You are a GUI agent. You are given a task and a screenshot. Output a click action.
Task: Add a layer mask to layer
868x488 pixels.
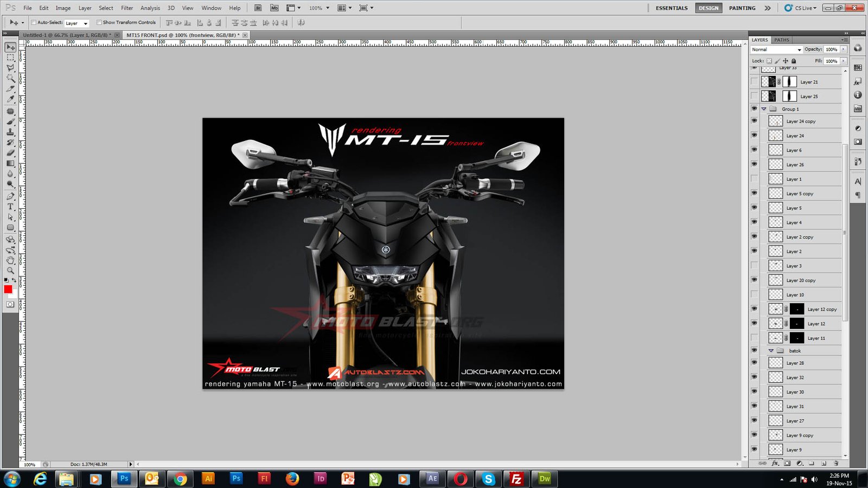click(787, 463)
